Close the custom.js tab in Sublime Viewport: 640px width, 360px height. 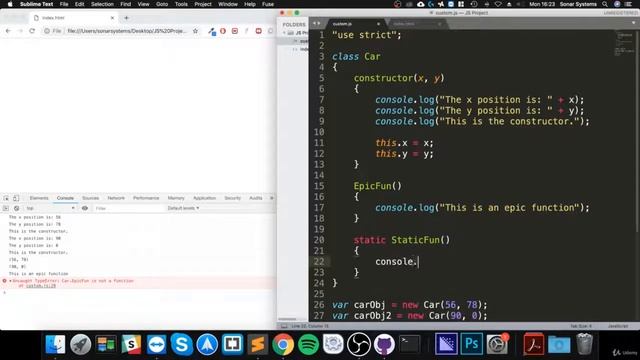(378, 24)
